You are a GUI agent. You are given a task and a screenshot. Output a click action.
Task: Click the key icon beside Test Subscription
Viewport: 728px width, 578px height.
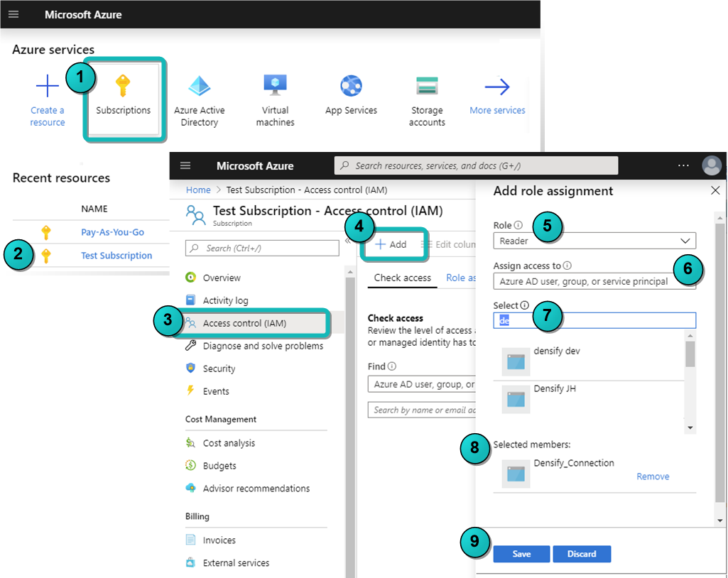tap(46, 256)
